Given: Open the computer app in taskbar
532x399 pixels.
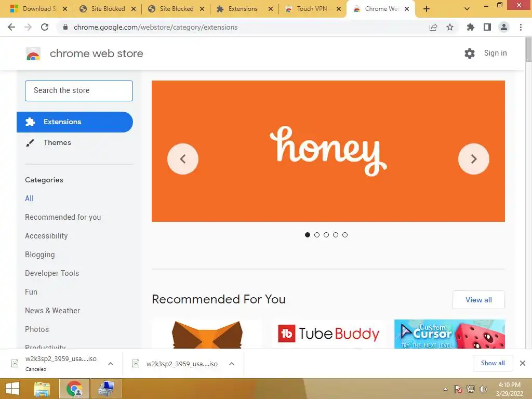Looking at the screenshot, I should [106, 389].
